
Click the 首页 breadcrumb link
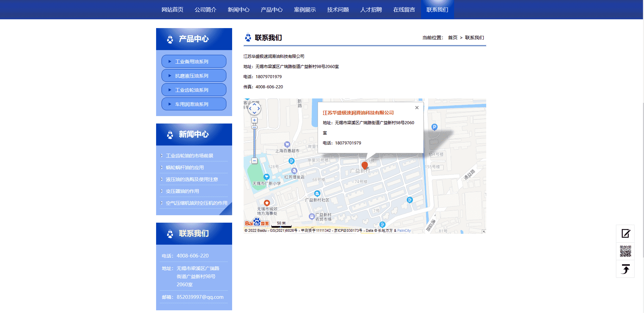click(x=452, y=38)
